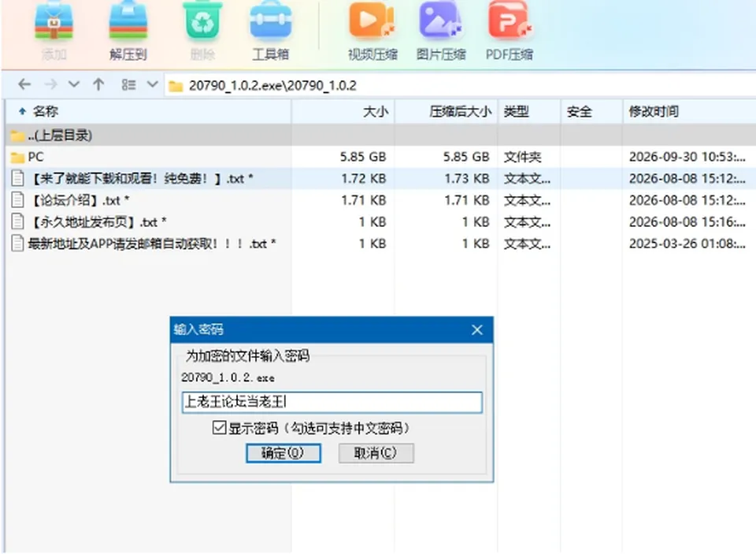The image size is (756, 554).
Task: Click the 解压到 extract-to icon
Action: point(128,20)
